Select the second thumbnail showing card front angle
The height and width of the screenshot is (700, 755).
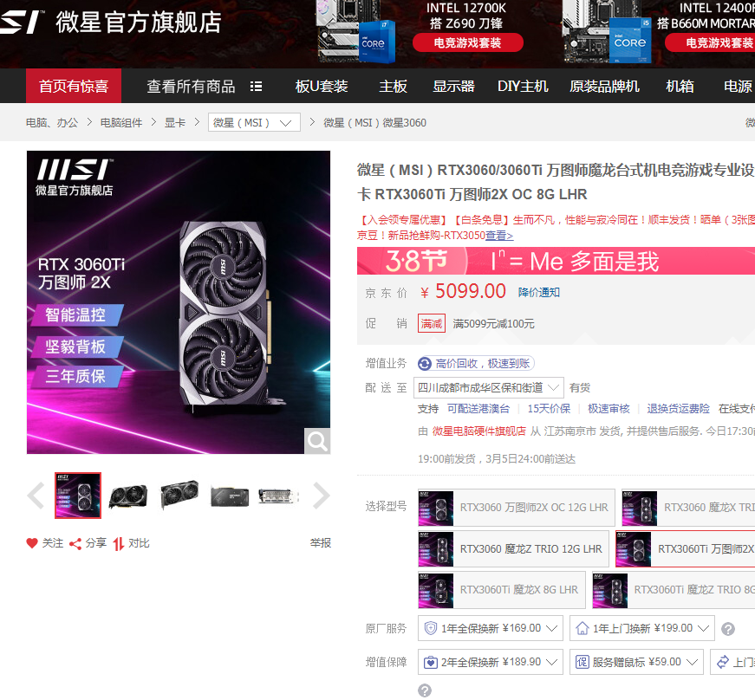point(128,496)
